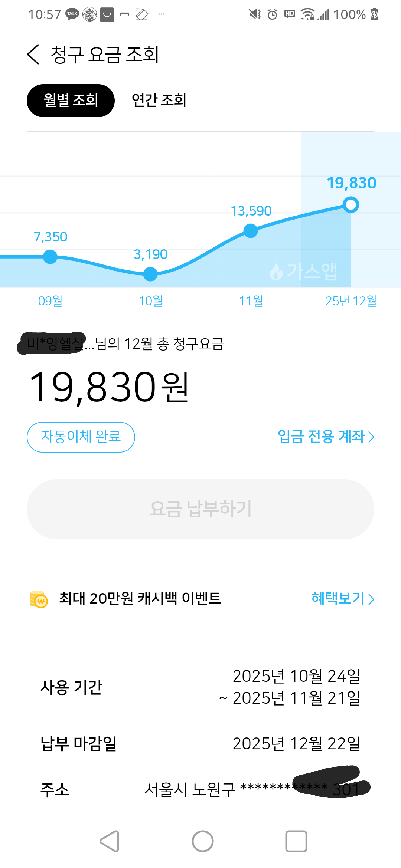Select the 25년 12월 chart point
The image size is (401, 868).
click(x=351, y=205)
